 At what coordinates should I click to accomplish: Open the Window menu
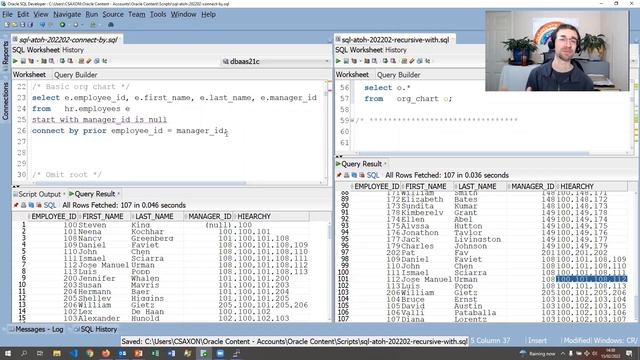point(183,14)
